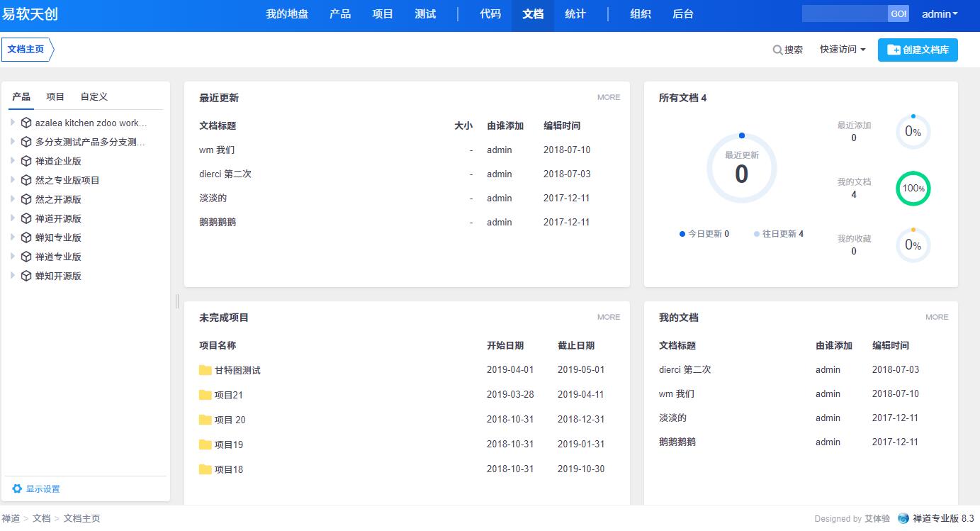The height and width of the screenshot is (531, 980).
Task: Click the search input field beside GO!
Action: coord(844,14)
